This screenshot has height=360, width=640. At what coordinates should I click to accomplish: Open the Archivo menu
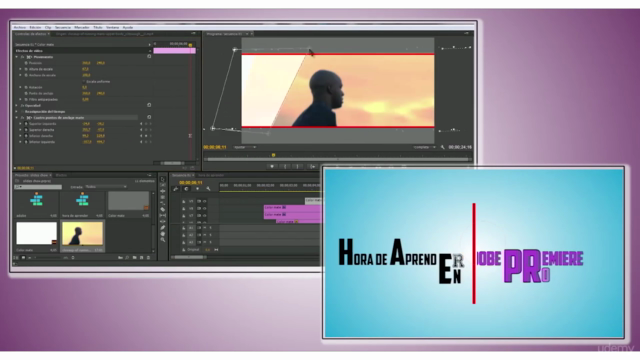tap(20, 27)
